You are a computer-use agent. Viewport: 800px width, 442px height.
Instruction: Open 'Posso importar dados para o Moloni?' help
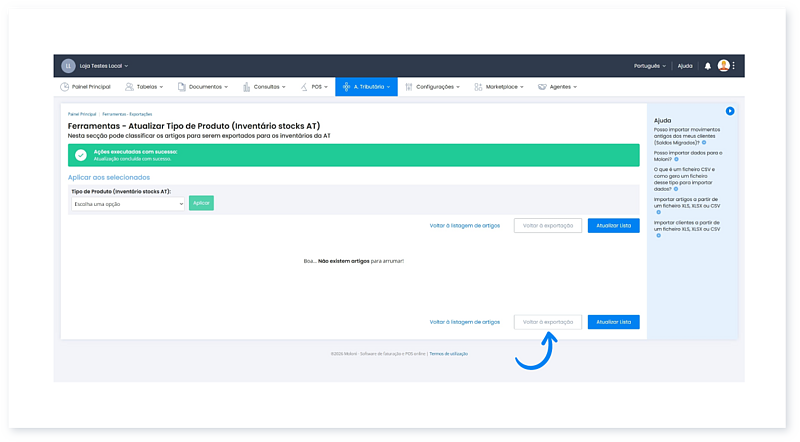click(688, 156)
